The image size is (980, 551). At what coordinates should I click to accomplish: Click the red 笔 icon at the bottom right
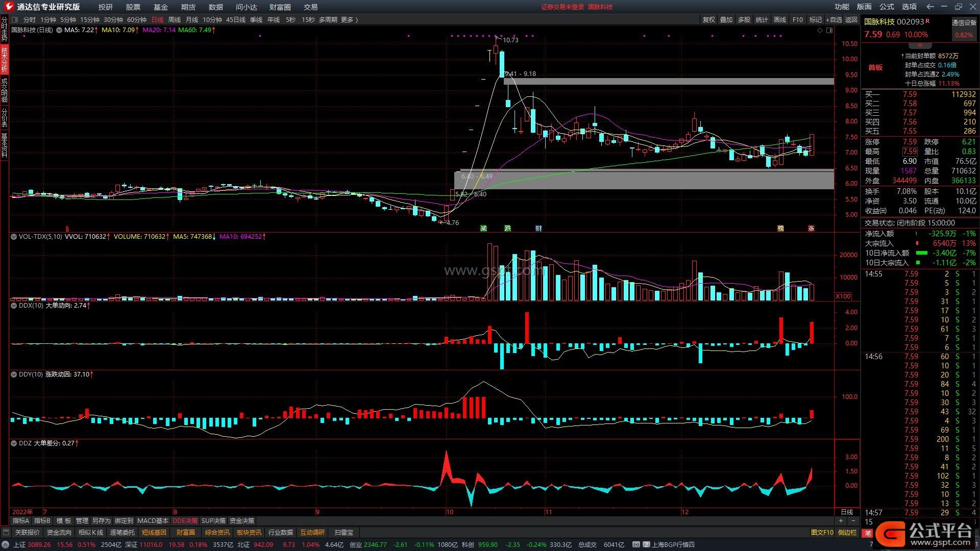(x=868, y=533)
